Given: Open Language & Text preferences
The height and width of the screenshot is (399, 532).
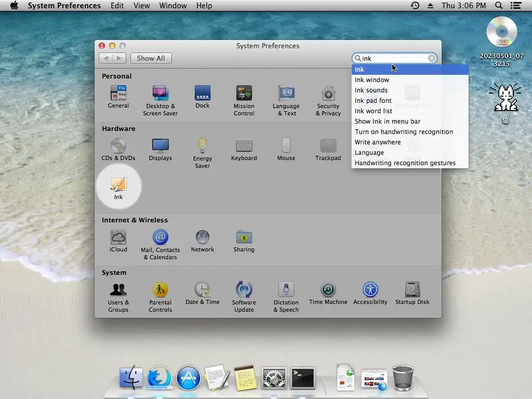Looking at the screenshot, I should [x=286, y=100].
